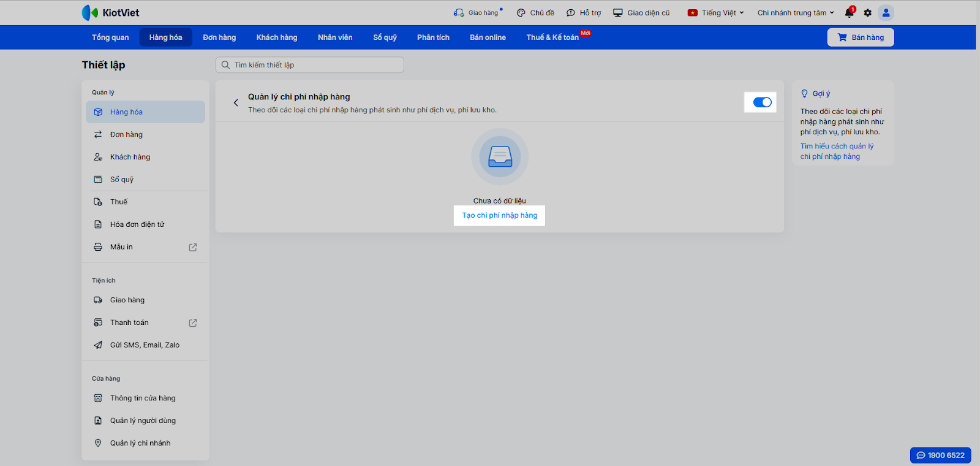Click the Hóa đơn điện tử file icon
This screenshot has height=466, width=980.
[98, 224]
